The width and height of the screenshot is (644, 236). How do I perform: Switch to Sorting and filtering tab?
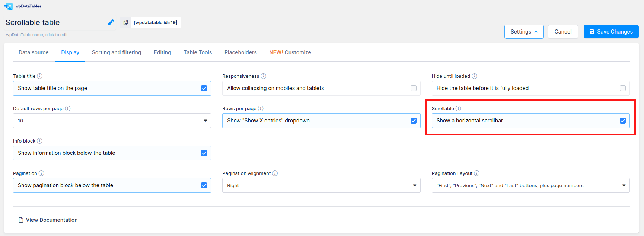tap(117, 52)
